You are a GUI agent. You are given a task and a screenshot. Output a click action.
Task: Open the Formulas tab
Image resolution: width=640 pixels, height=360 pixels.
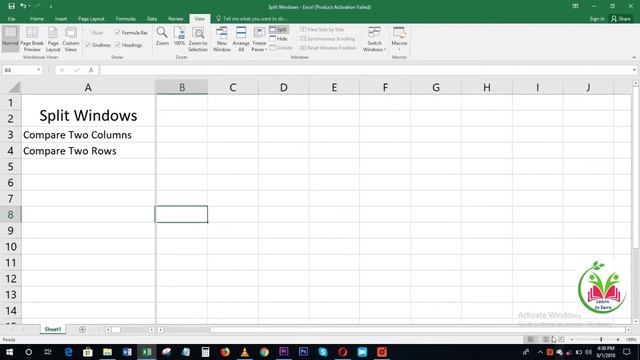pos(125,19)
